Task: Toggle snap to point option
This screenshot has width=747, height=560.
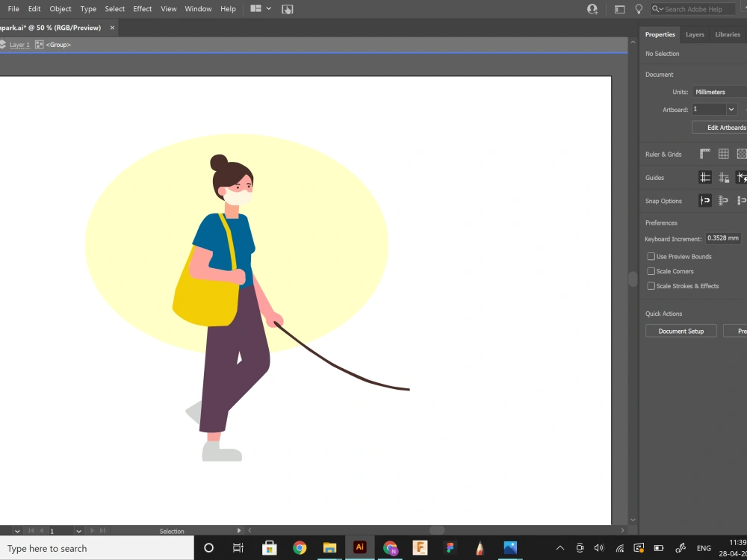Action: click(705, 200)
